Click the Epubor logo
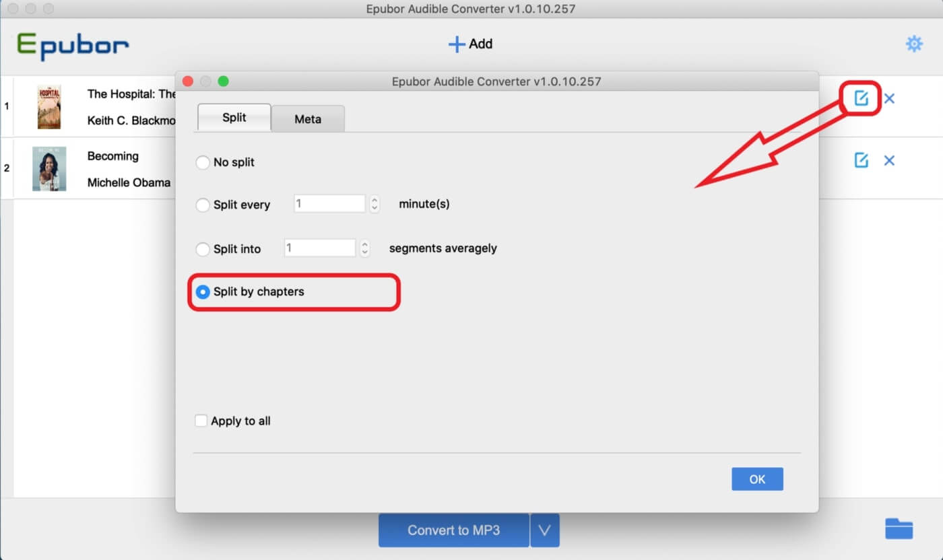943x560 pixels. tap(73, 46)
